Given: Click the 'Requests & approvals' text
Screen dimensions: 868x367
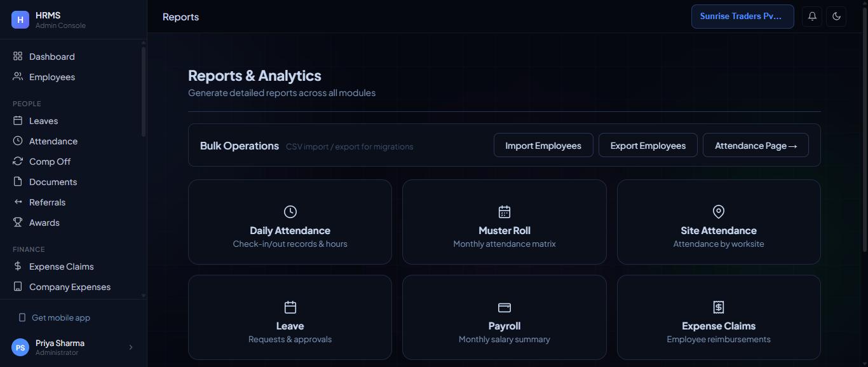Looking at the screenshot, I should point(290,339).
